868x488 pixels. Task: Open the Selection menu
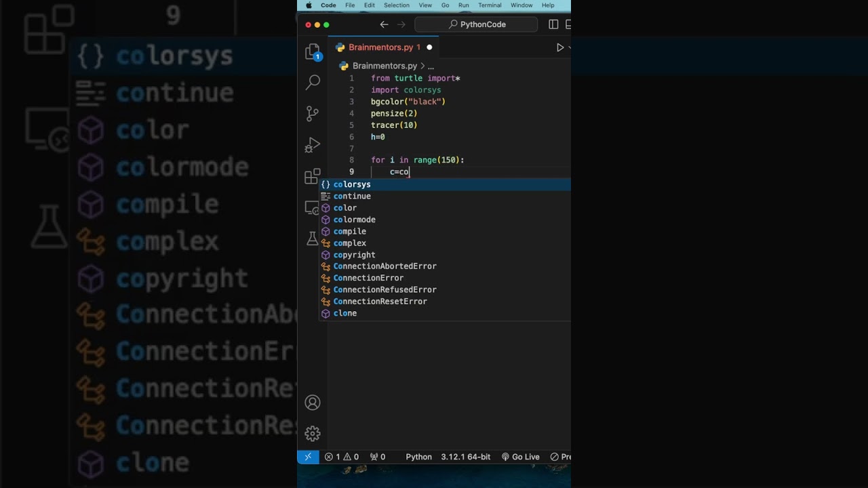397,5
